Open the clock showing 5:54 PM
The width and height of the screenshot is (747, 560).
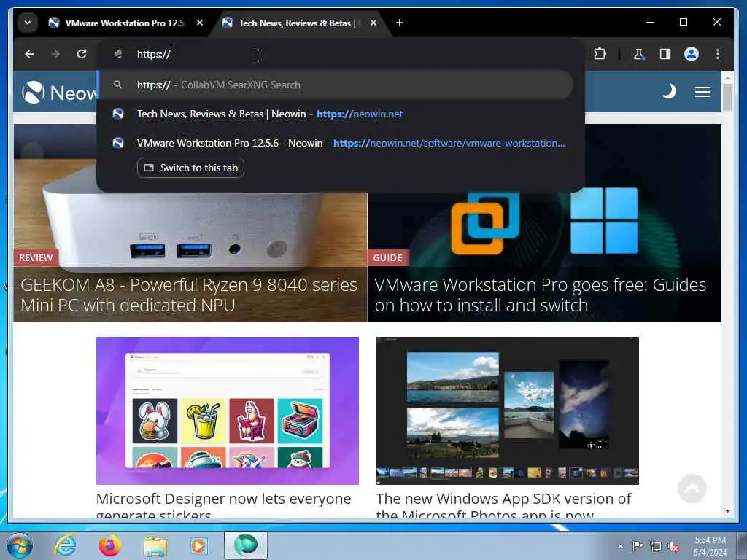point(710,546)
